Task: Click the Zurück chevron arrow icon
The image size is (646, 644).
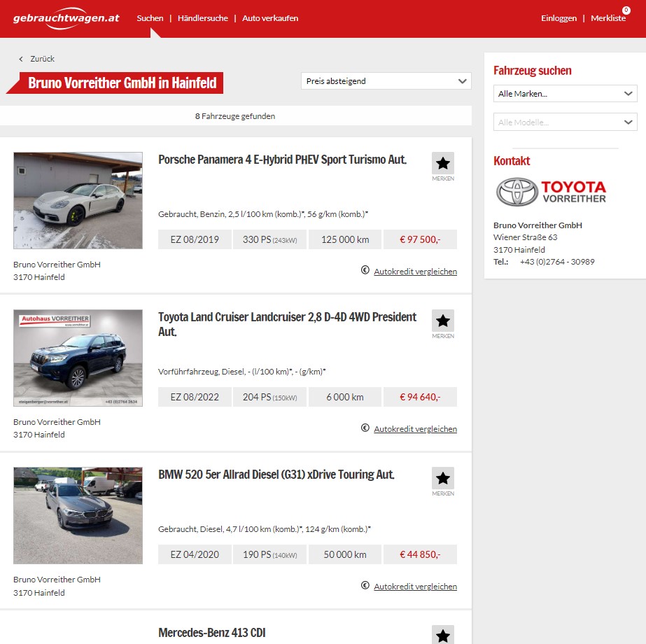Action: click(21, 59)
